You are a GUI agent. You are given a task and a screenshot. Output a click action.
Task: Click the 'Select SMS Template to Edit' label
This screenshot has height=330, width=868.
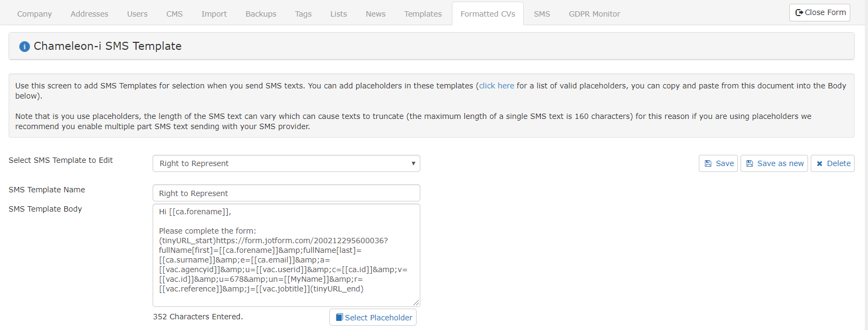(61, 160)
